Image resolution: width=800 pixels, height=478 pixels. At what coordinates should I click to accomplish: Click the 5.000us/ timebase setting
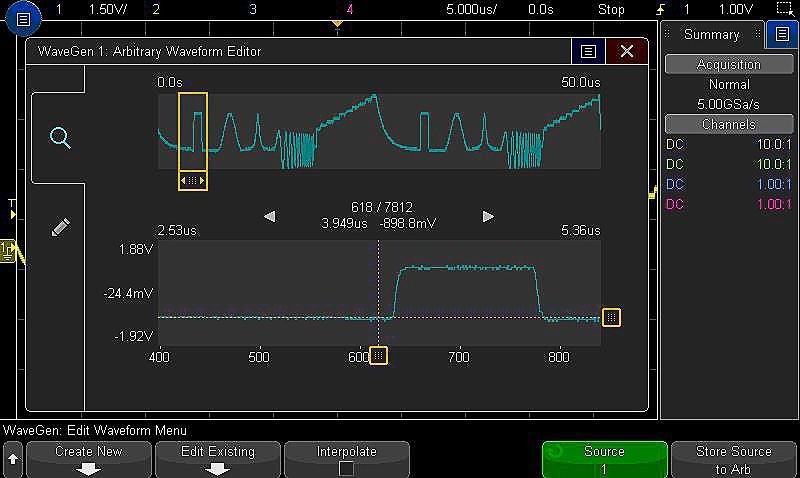[471, 10]
